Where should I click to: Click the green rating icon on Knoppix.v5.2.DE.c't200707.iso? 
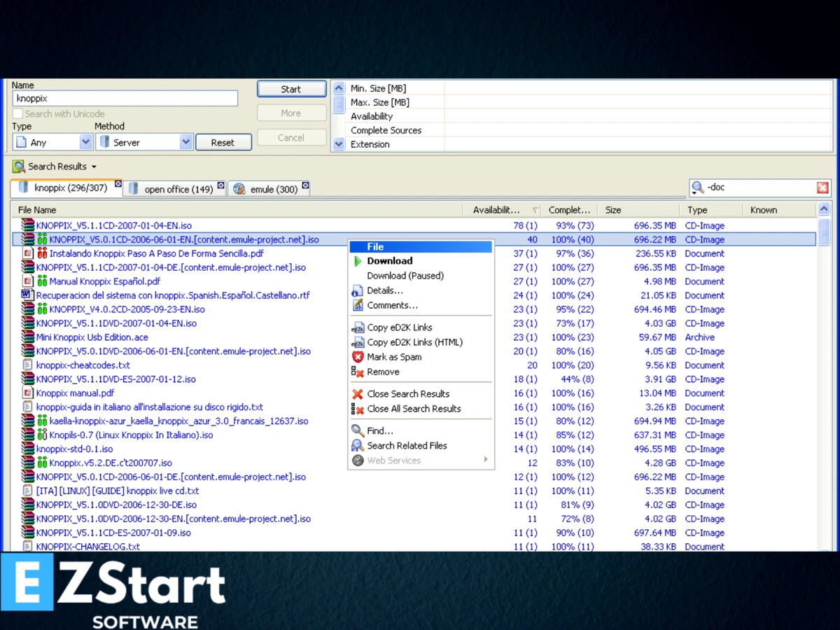pyautogui.click(x=42, y=463)
